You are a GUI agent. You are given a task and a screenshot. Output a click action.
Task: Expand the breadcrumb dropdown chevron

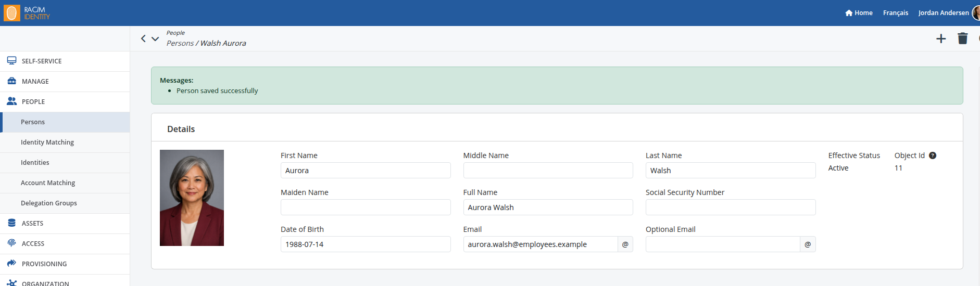coord(155,38)
